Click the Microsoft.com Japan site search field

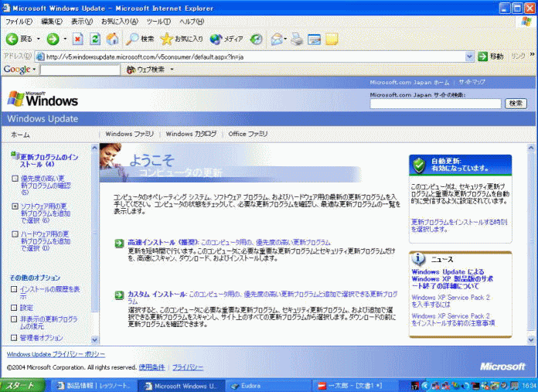coord(435,104)
